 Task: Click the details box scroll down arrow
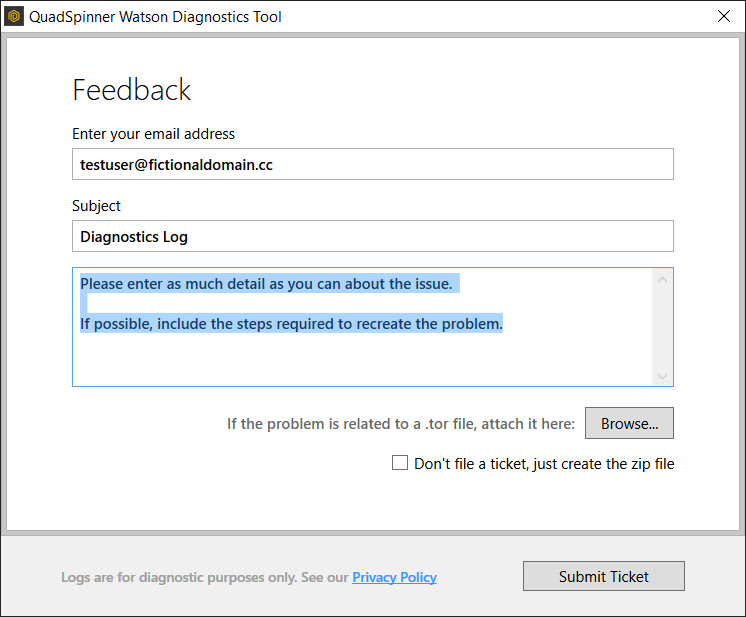coord(661,375)
